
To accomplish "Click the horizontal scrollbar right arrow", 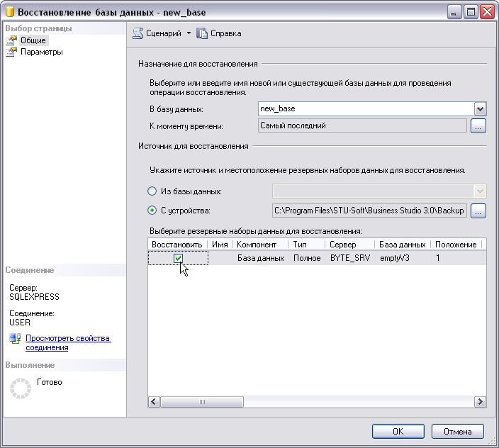I will [x=481, y=402].
